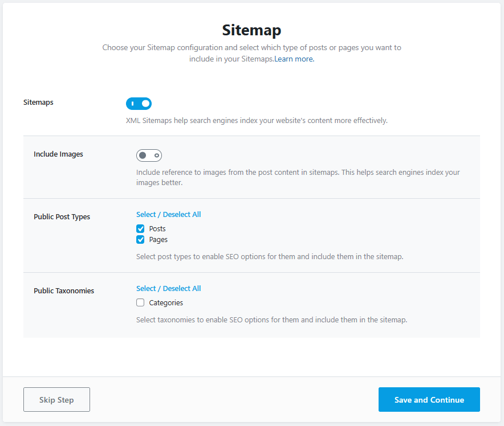The width and height of the screenshot is (504, 426).
Task: Click Select / Deselect All under Public Post Types
Action: coord(168,215)
